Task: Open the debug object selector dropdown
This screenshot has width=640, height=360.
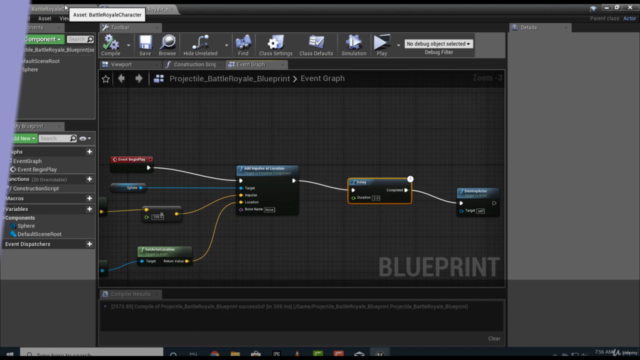Action: (x=438, y=44)
